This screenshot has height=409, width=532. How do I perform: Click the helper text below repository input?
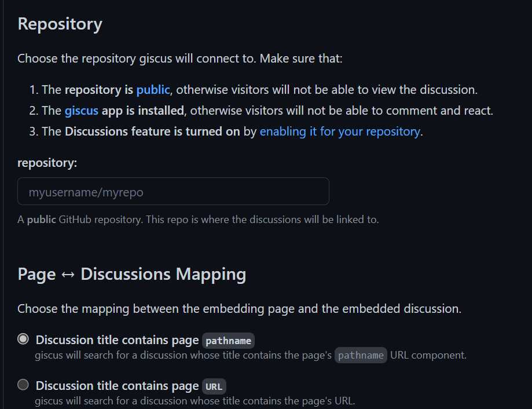click(198, 220)
